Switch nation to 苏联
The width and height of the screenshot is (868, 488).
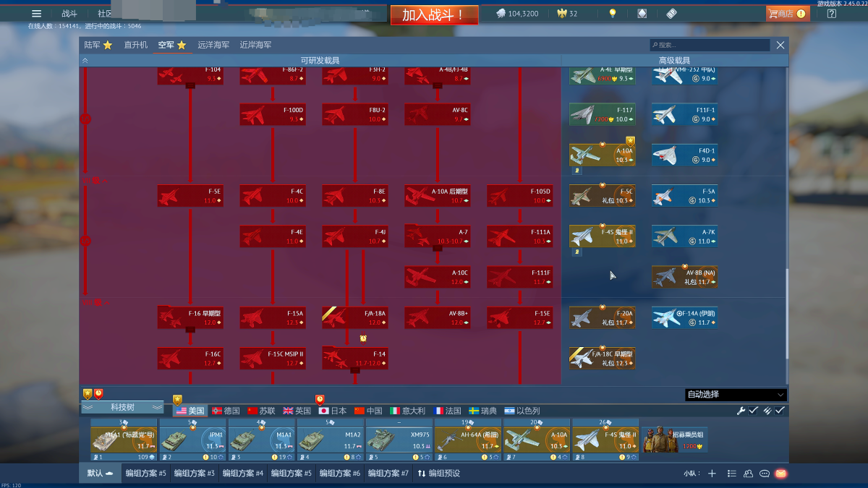pyautogui.click(x=261, y=411)
